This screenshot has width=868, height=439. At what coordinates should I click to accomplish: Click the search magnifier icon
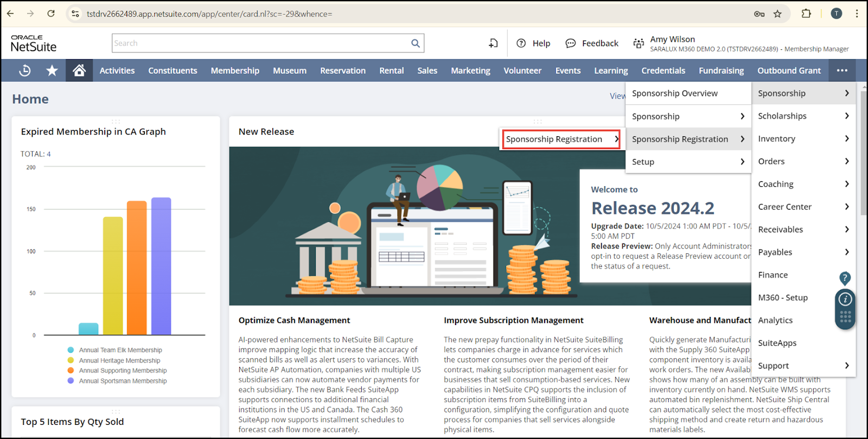[415, 43]
